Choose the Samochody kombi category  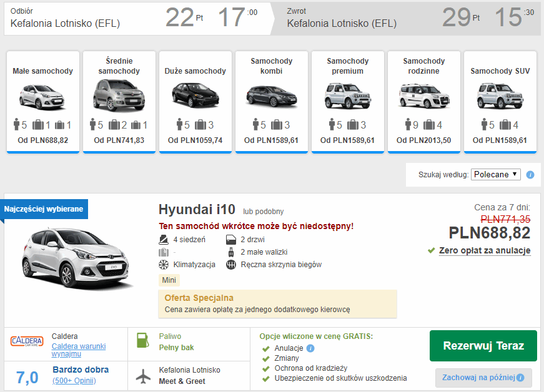(272, 101)
